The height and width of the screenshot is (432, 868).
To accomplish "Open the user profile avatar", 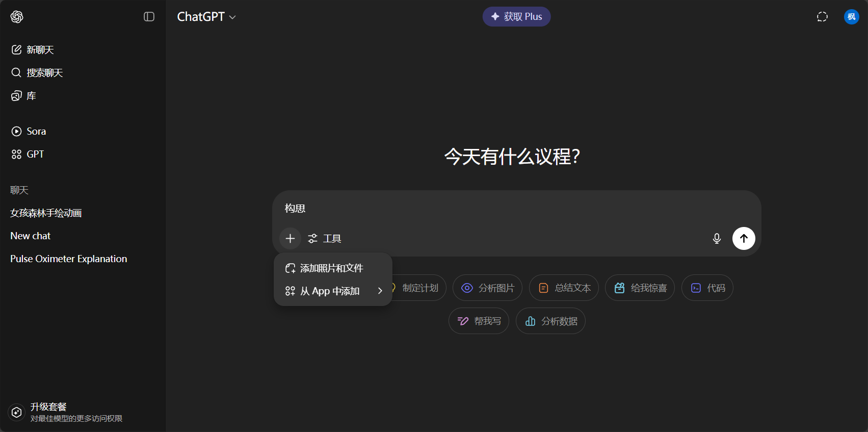I will tap(851, 17).
